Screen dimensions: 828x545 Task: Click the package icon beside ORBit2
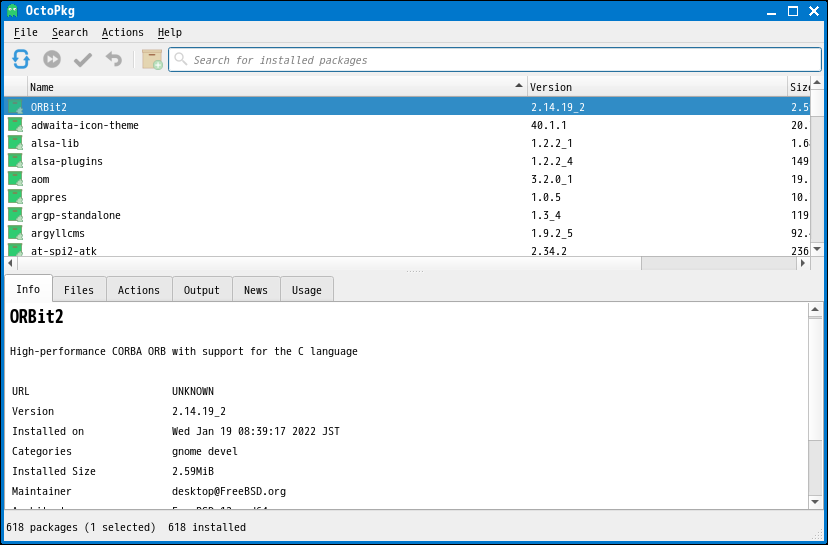[15, 107]
